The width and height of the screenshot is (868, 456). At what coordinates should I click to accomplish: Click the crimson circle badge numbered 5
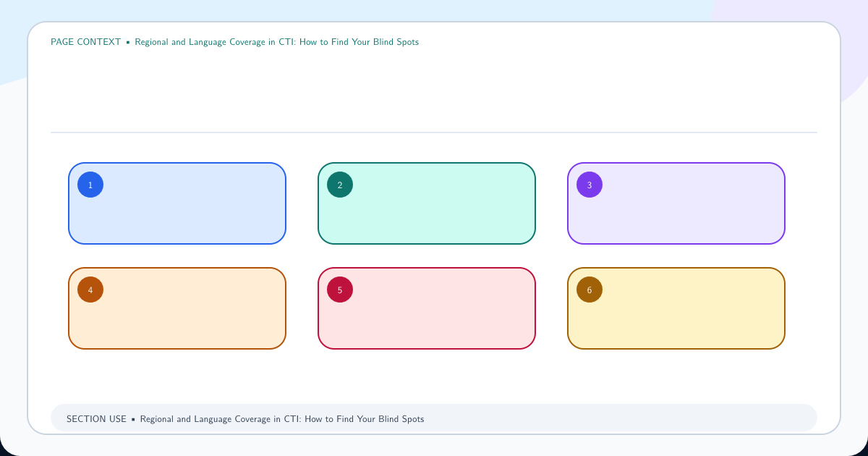pyautogui.click(x=340, y=290)
